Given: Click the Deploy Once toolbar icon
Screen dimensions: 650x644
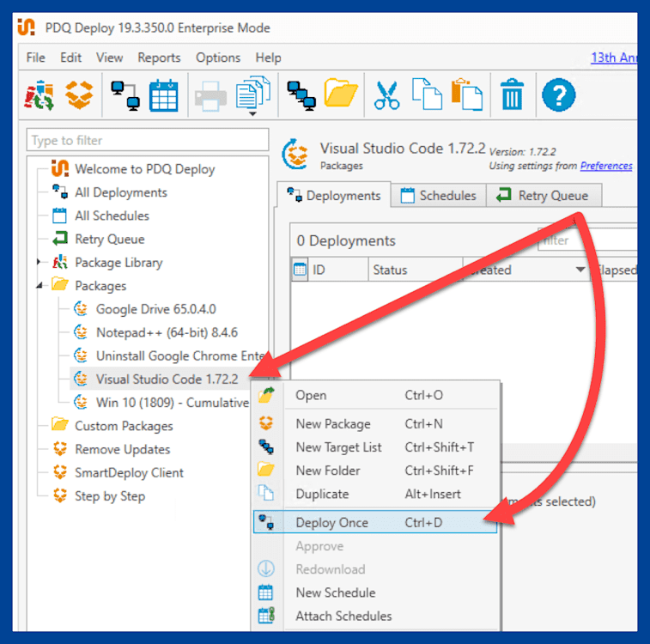Looking at the screenshot, I should [125, 95].
